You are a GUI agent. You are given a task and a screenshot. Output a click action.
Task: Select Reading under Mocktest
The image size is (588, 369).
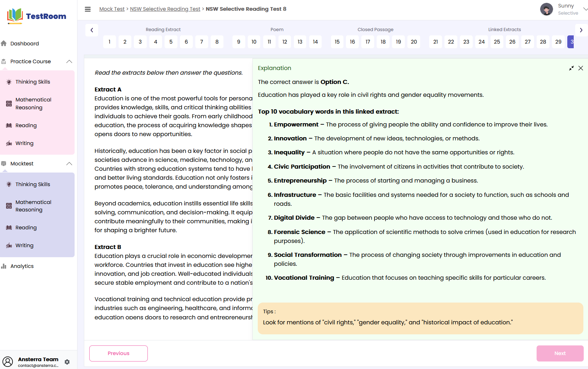coord(26,228)
